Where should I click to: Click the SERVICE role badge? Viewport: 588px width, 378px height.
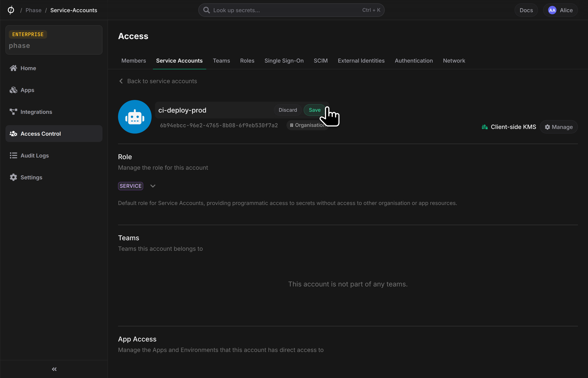pyautogui.click(x=131, y=186)
